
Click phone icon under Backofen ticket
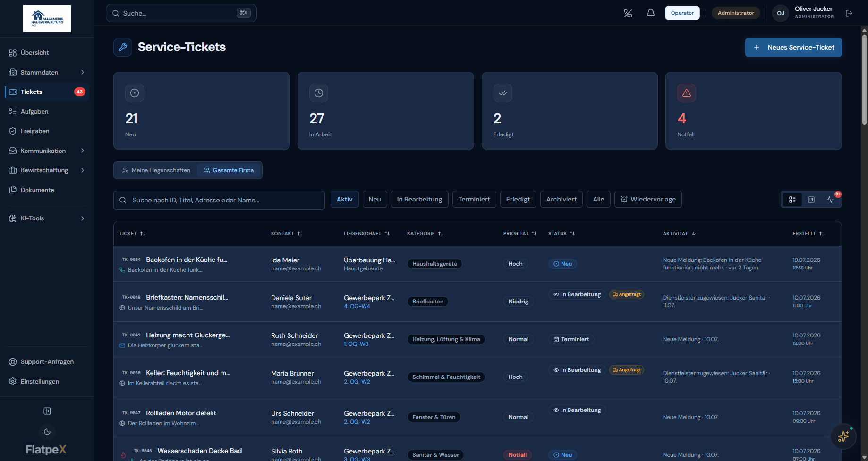click(122, 270)
